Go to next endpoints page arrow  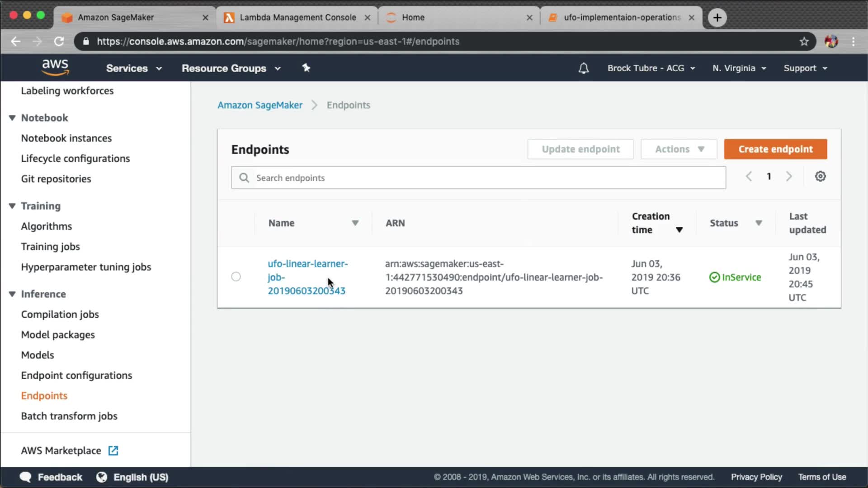(x=789, y=176)
